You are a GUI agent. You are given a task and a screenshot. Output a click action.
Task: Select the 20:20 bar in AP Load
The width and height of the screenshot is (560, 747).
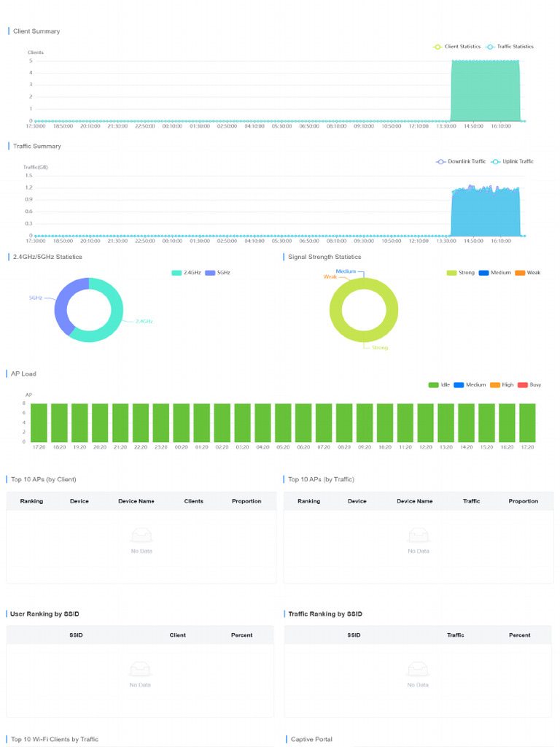click(100, 422)
